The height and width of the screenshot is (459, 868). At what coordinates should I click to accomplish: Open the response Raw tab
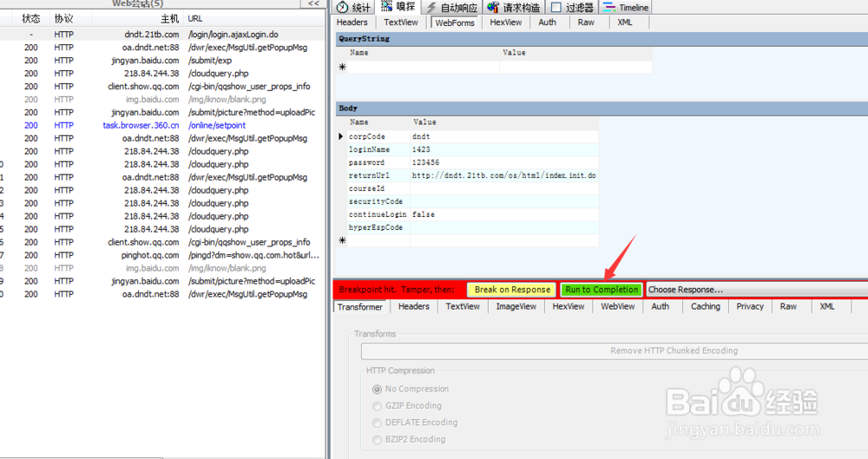[788, 306]
